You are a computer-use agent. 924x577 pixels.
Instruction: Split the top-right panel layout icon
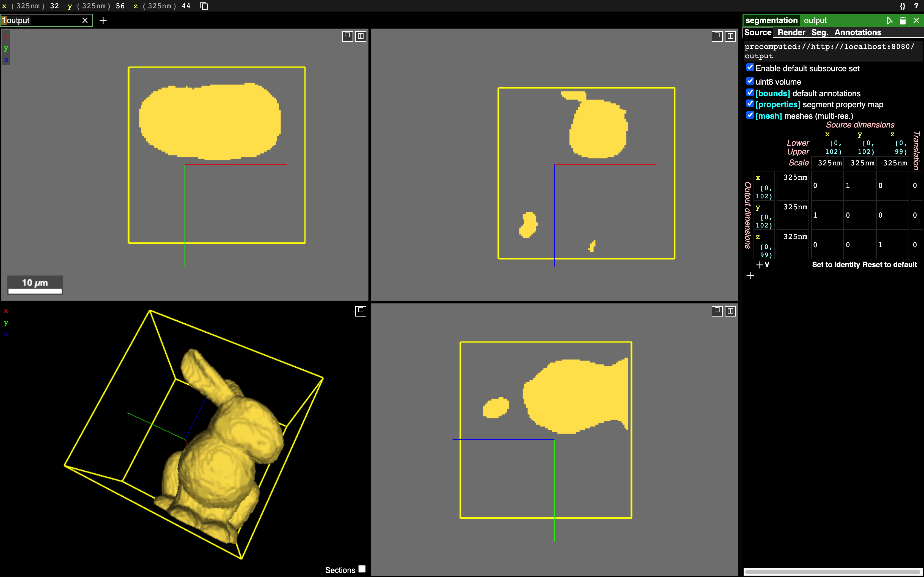[x=730, y=36]
